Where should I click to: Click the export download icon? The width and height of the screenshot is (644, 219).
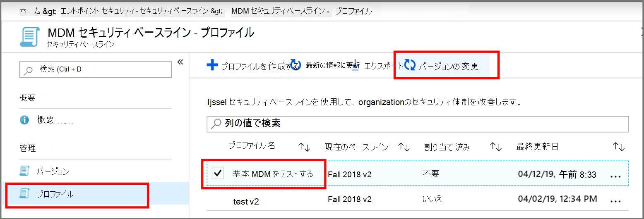pos(355,65)
